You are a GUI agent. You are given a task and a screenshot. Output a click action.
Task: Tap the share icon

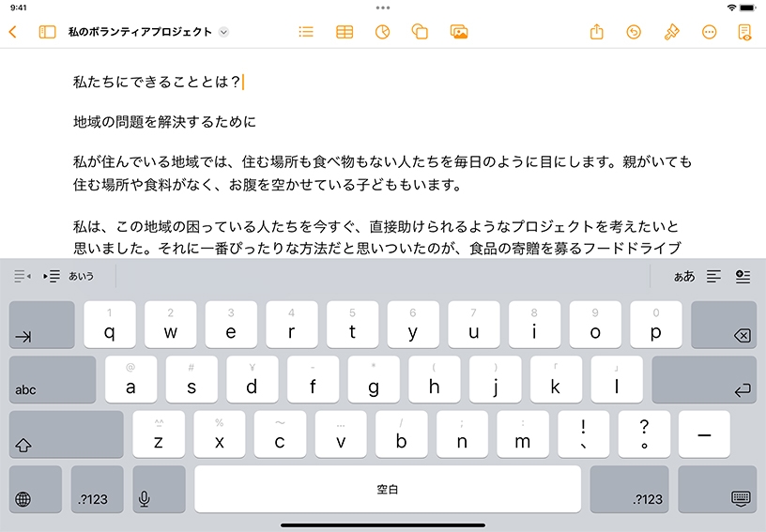pos(597,32)
